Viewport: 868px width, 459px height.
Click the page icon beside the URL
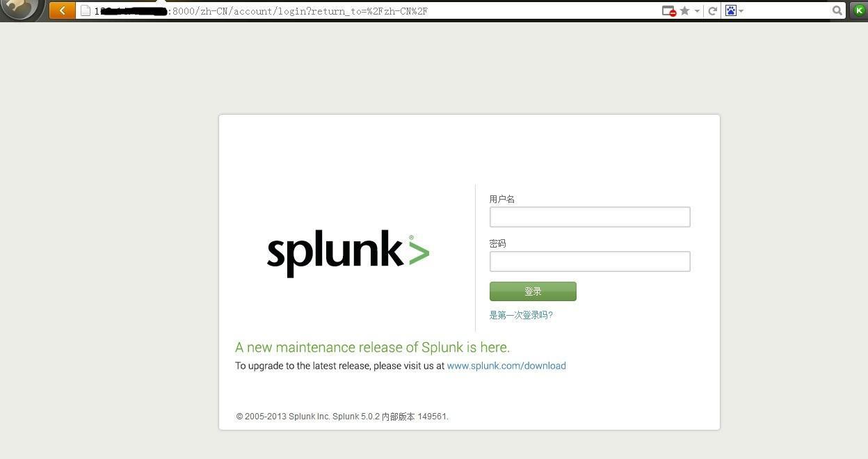click(86, 10)
